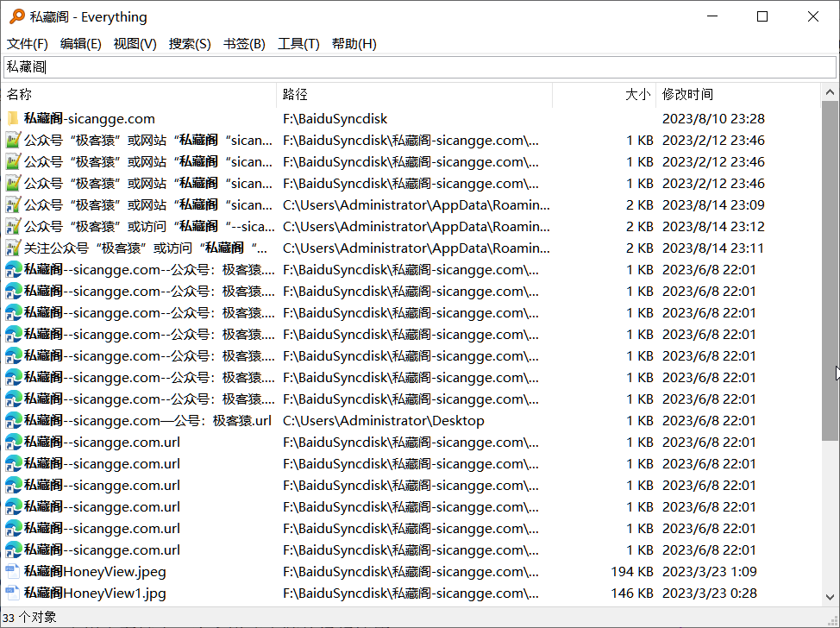
Task: Click the vertical scrollbar thumb
Action: pos(830,271)
